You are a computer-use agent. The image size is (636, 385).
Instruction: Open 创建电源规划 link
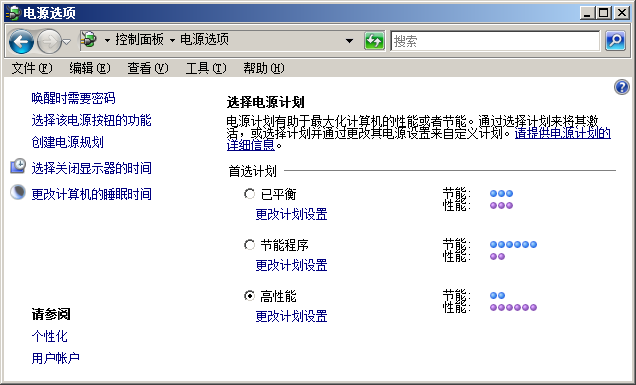tap(67, 142)
